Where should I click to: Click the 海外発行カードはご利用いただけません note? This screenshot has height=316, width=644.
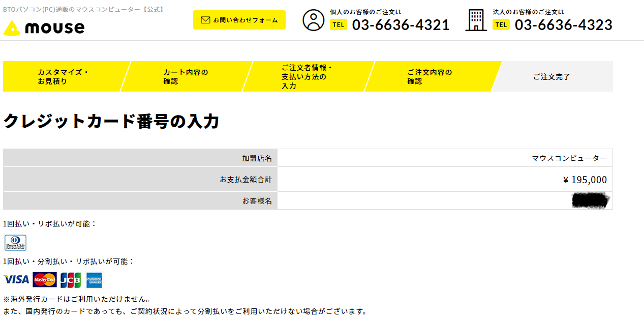[x=76, y=299]
